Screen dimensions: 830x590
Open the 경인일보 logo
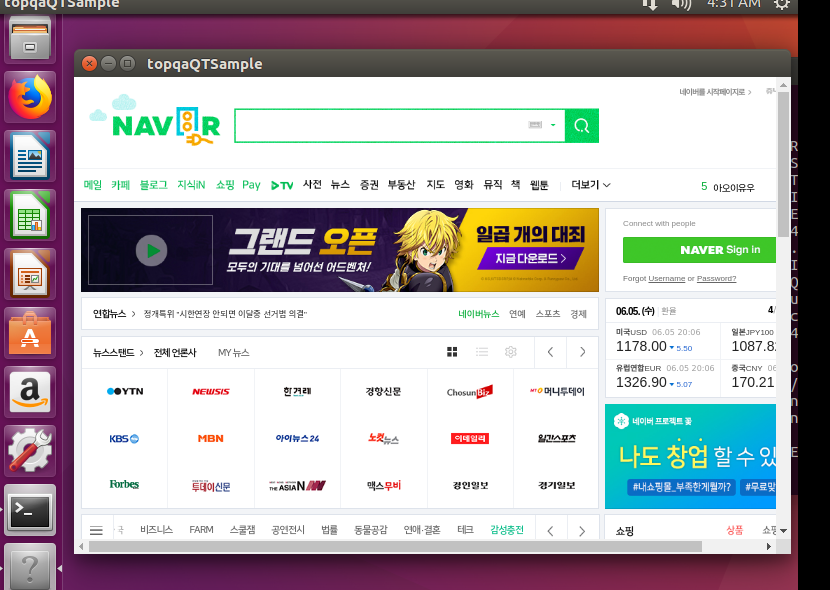coord(470,485)
